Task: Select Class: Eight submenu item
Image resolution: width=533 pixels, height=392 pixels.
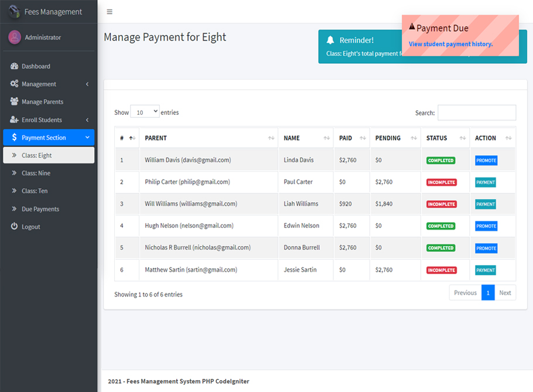Action: tap(49, 155)
